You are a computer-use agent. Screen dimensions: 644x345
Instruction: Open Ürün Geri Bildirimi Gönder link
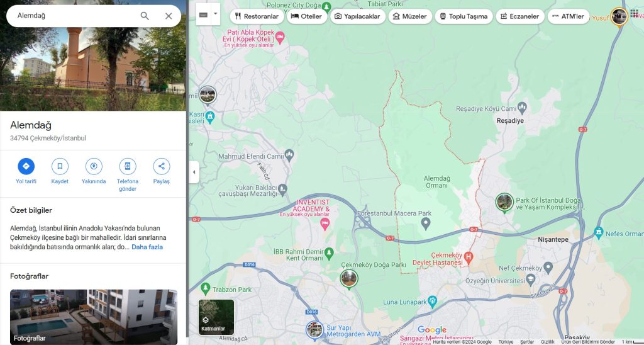tap(588, 342)
